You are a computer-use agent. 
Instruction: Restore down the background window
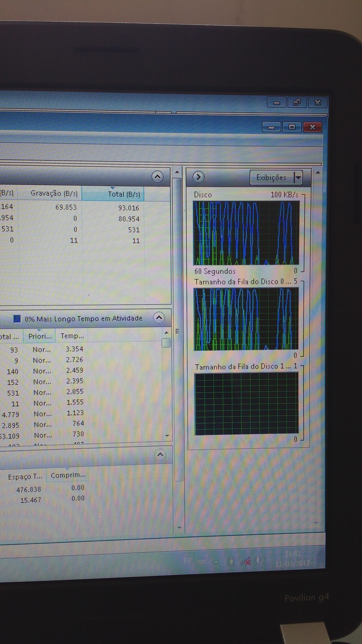click(297, 103)
